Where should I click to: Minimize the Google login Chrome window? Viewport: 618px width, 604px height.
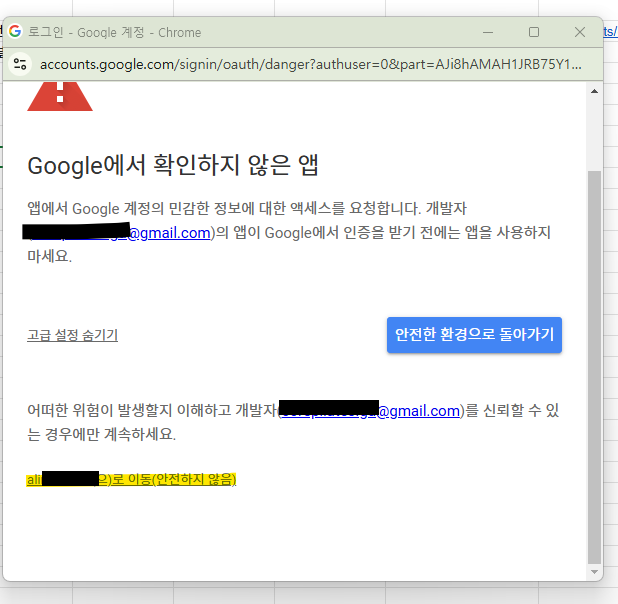tap(488, 32)
